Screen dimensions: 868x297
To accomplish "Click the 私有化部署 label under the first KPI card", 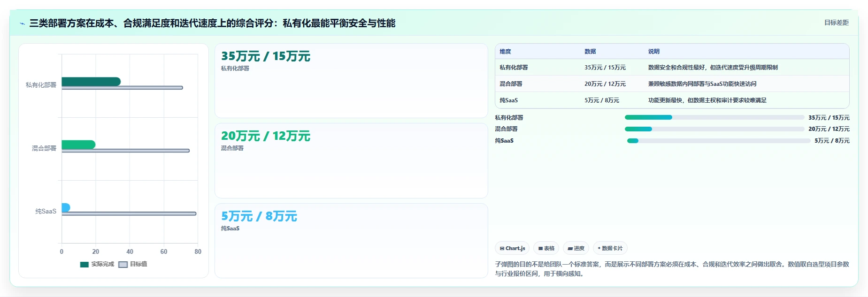I will click(235, 69).
